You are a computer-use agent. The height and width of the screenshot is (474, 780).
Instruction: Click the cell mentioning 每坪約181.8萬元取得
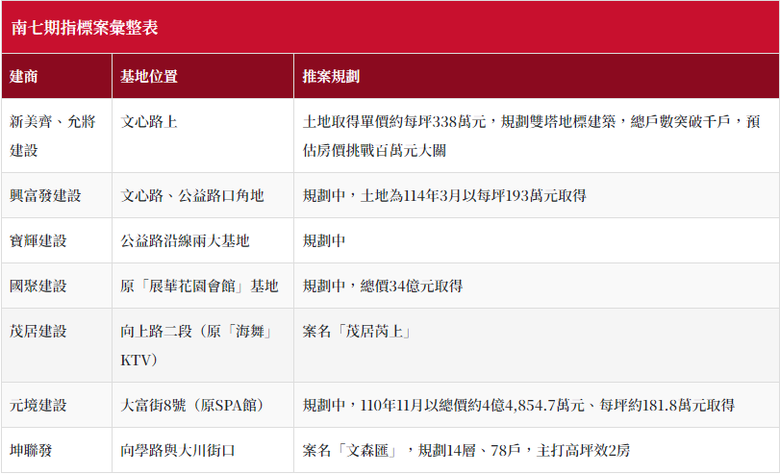(x=536, y=405)
